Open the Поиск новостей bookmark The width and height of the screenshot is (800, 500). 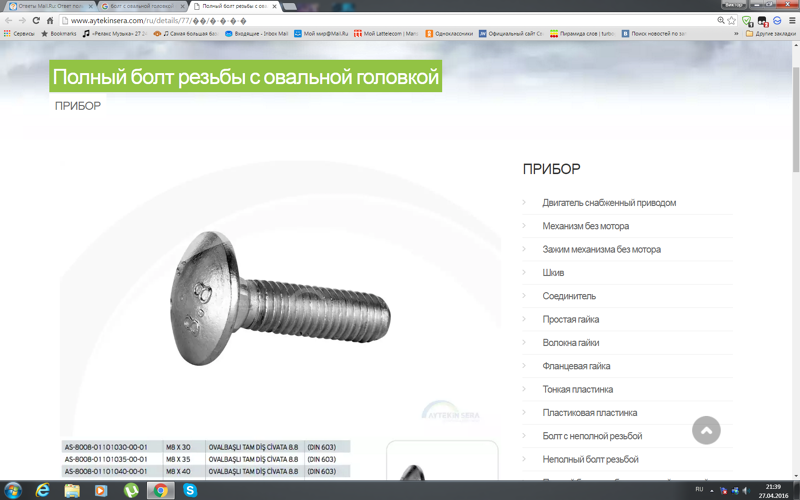654,34
